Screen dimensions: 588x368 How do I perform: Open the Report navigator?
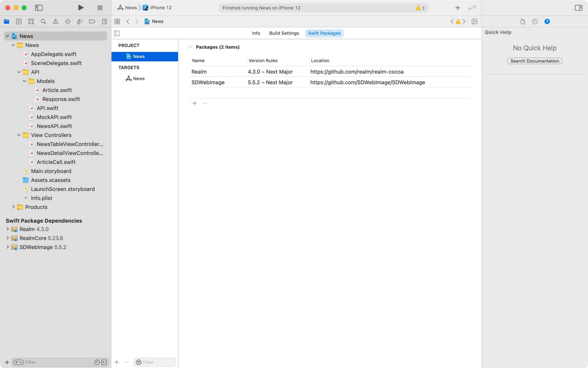tap(105, 21)
